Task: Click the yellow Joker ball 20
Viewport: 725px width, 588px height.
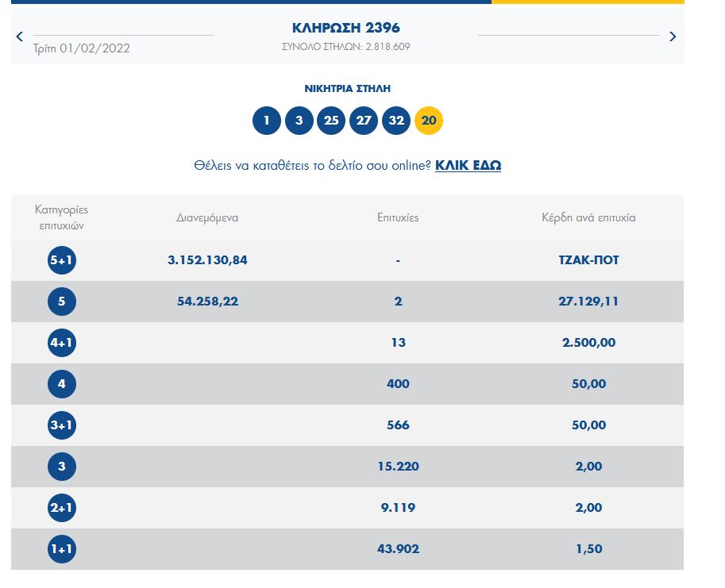Action: (429, 121)
